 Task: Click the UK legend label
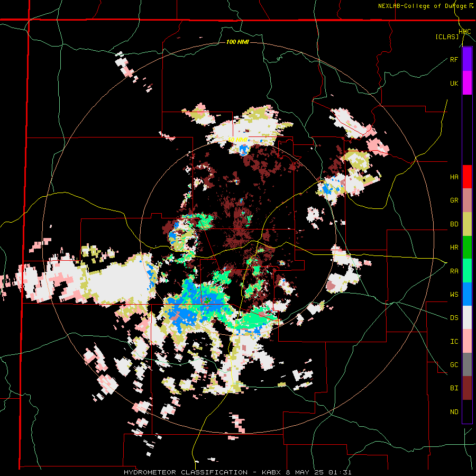454,83
